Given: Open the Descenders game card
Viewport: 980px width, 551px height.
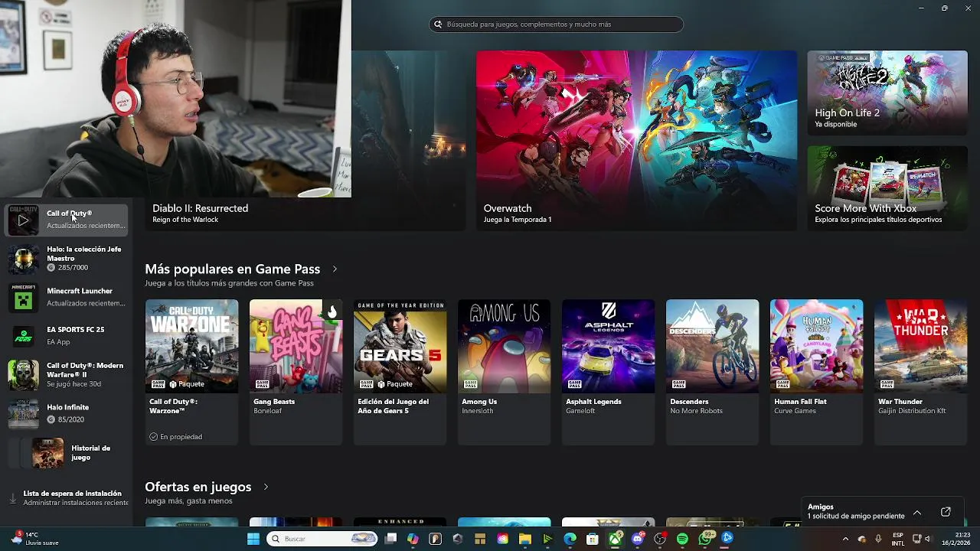Looking at the screenshot, I should pyautogui.click(x=712, y=372).
